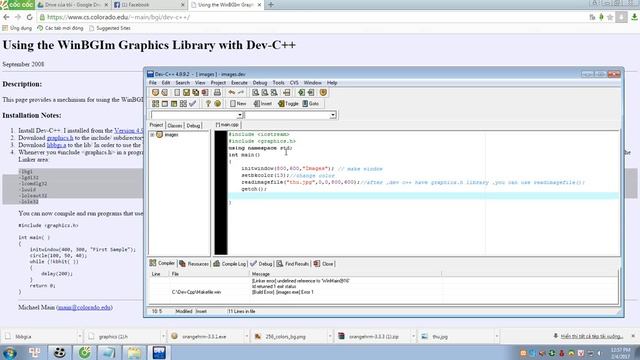Screen dimensions: 640x360
Task: Open dropdown arrow for libbgi.a download
Action: click(x=79, y=336)
